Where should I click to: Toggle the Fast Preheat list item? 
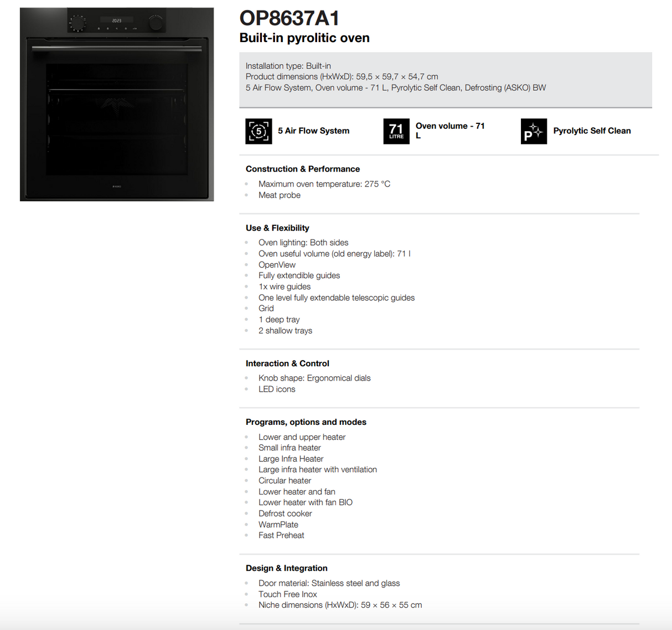coord(281,535)
